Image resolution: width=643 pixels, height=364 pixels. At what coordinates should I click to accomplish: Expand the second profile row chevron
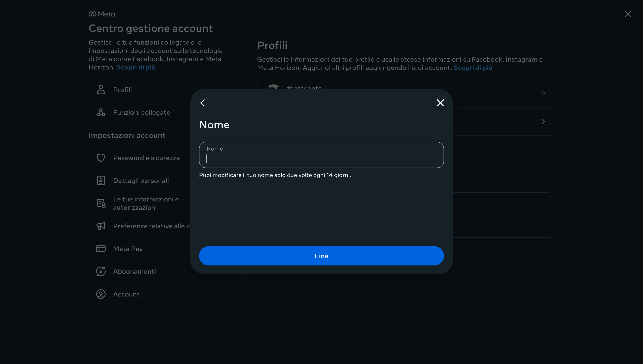pos(543,121)
